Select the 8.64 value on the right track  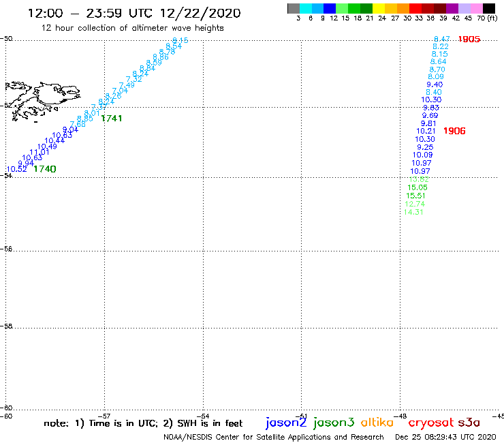point(439,61)
